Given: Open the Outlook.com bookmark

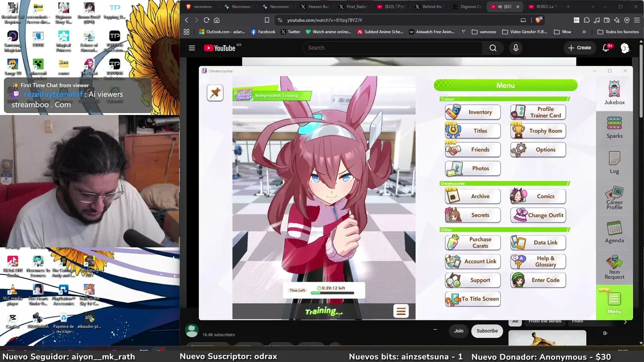Looking at the screenshot, I should tap(222, 32).
